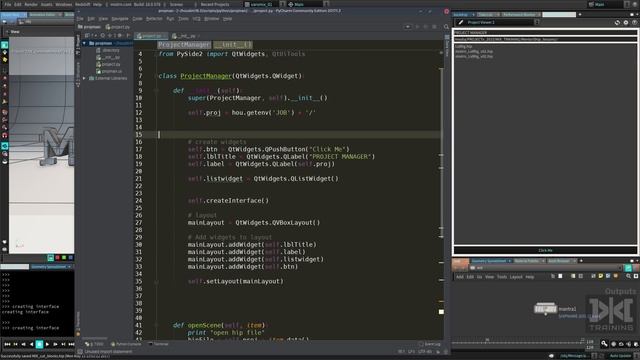Image resolution: width=640 pixels, height=360 pixels.
Task: Open PyCharm search everywhere magnifier icon
Action: tap(446, 27)
